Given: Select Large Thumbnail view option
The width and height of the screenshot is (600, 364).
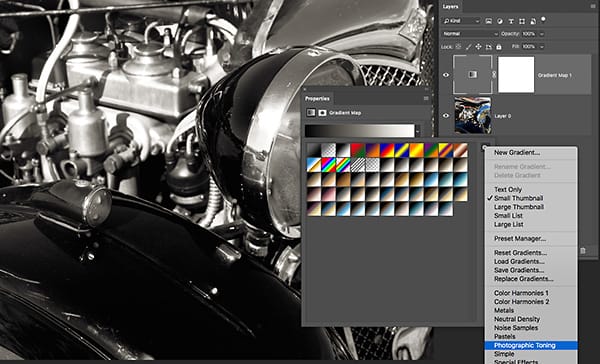Looking at the screenshot, I should [x=519, y=207].
